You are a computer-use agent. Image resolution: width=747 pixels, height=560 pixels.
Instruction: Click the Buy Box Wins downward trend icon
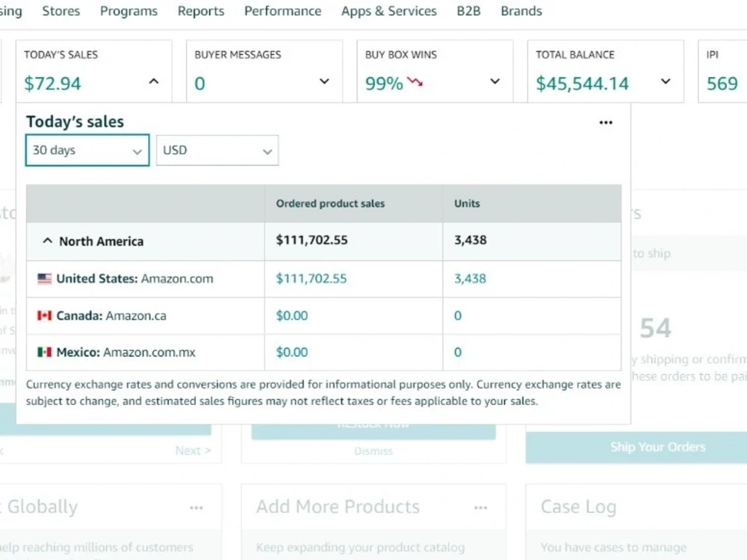point(415,82)
